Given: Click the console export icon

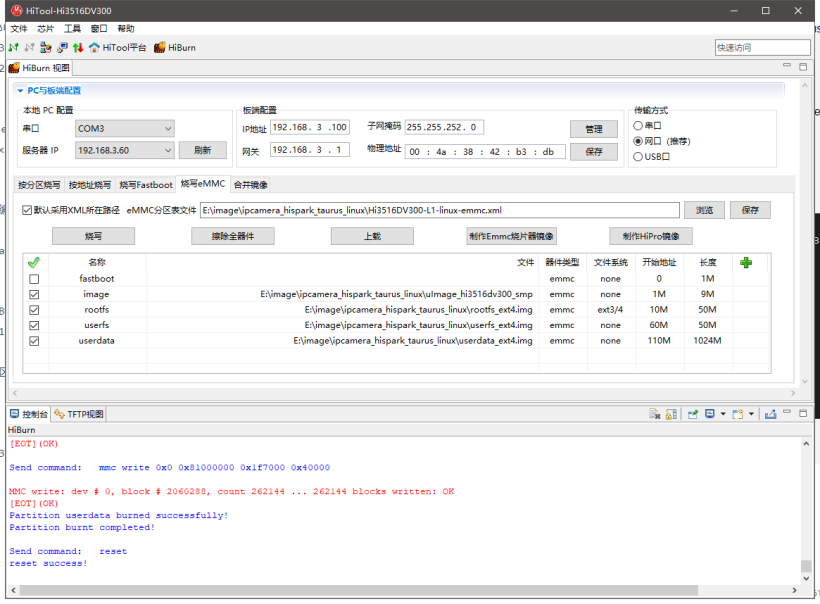Looking at the screenshot, I should (x=770, y=414).
